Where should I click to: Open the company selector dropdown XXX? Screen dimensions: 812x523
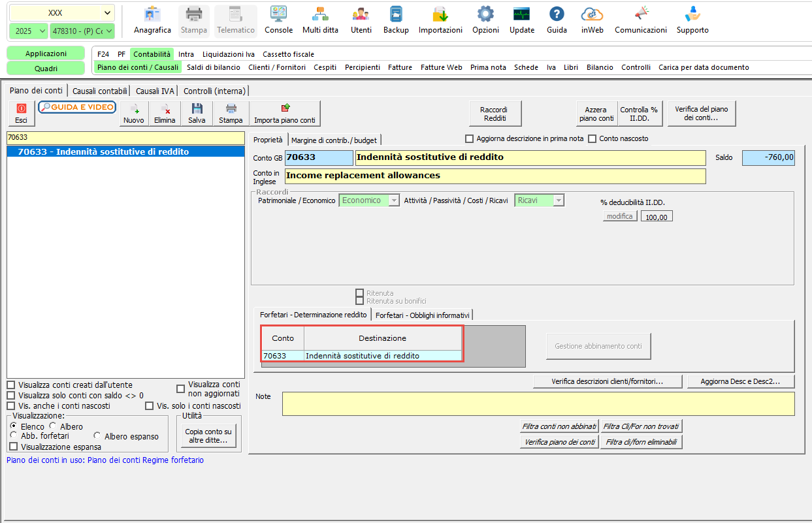pos(62,13)
